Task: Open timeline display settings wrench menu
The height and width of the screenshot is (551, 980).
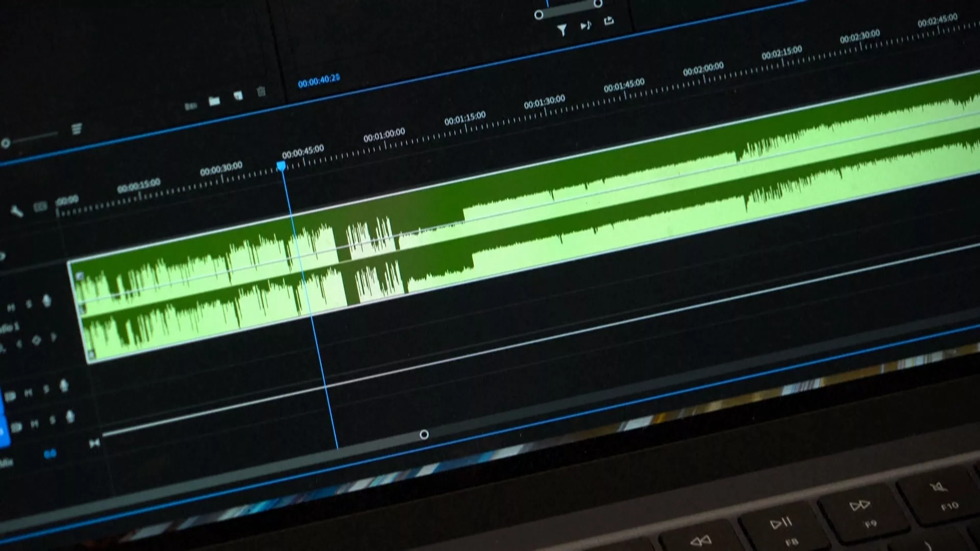Action: [16, 211]
